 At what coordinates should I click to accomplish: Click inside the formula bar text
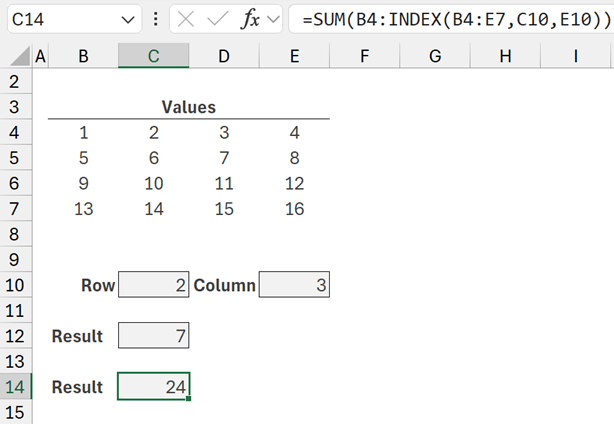pyautogui.click(x=450, y=19)
